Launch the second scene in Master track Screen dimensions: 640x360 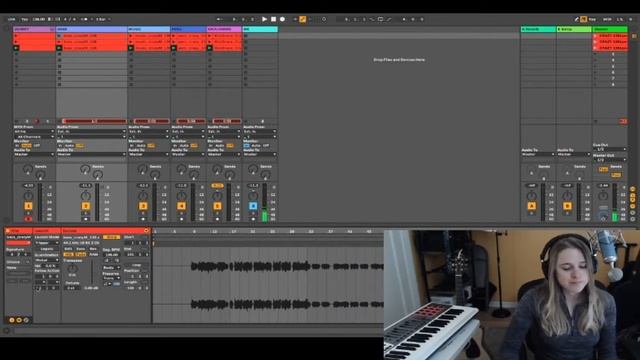click(596, 42)
